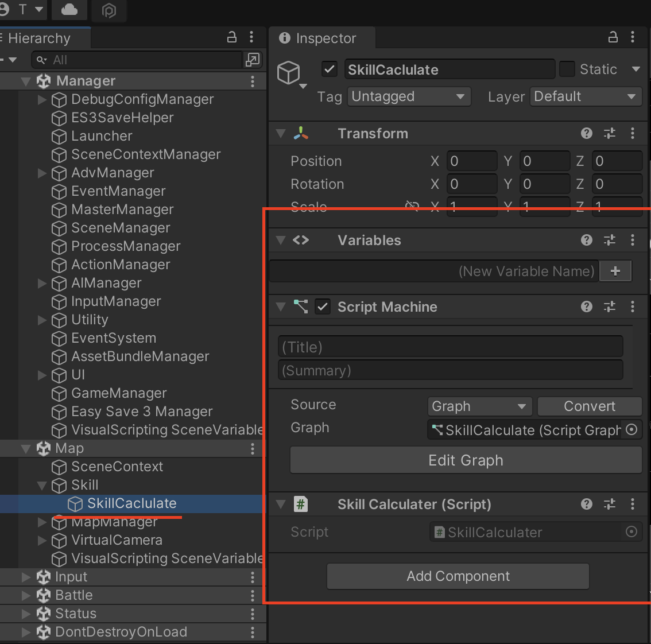Open Transform component help icon

[586, 133]
